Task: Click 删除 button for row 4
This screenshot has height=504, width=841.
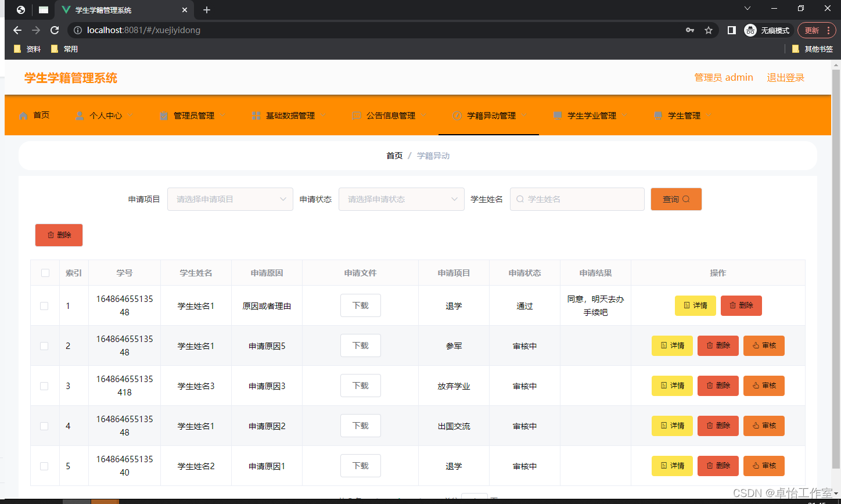Action: (x=718, y=426)
